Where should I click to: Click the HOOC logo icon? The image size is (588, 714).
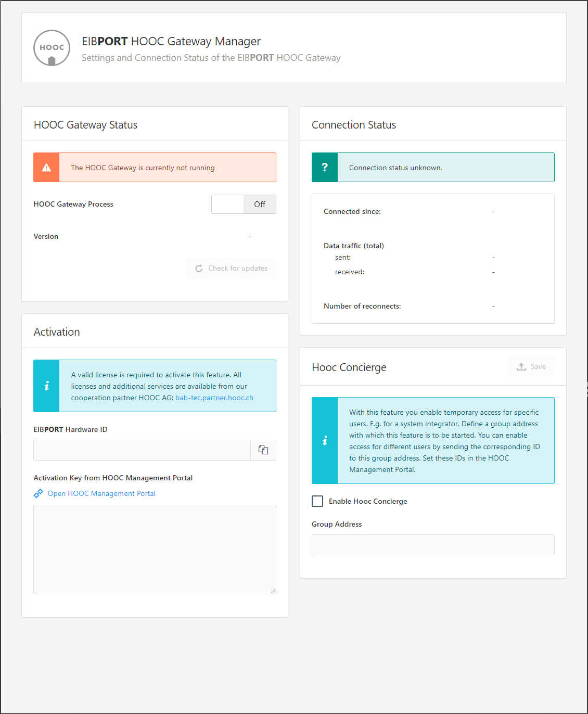(52, 48)
